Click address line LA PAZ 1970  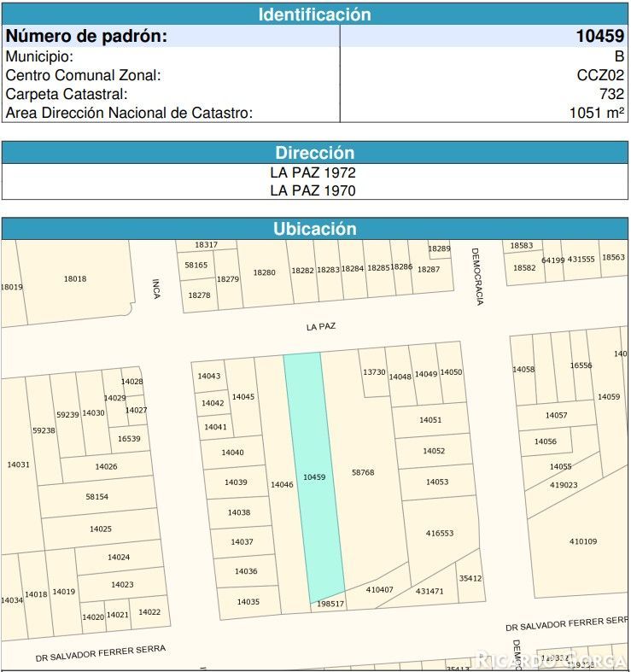(x=313, y=190)
